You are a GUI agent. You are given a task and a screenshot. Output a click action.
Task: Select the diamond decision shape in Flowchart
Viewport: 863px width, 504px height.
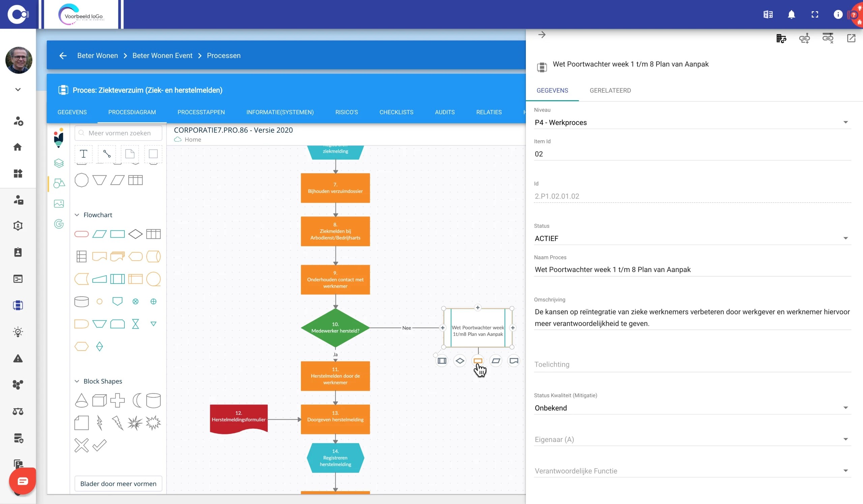135,234
